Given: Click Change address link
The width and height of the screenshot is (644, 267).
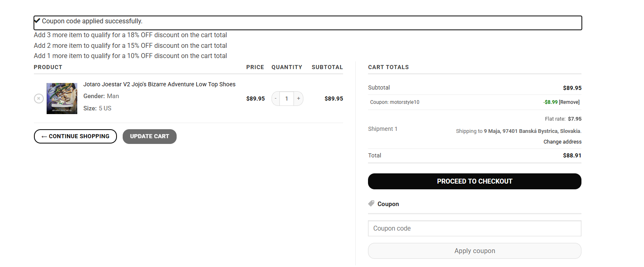Looking at the screenshot, I should (x=562, y=142).
